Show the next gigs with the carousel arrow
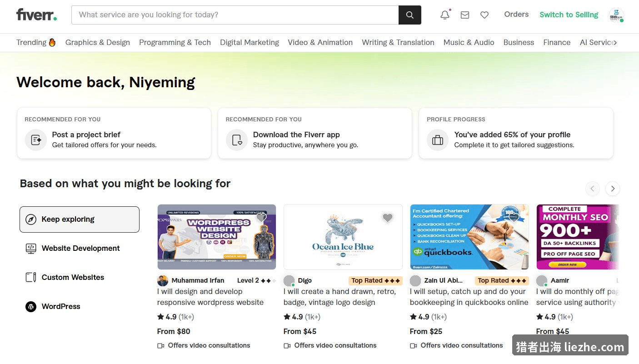This screenshot has width=639, height=364. pos(613,189)
